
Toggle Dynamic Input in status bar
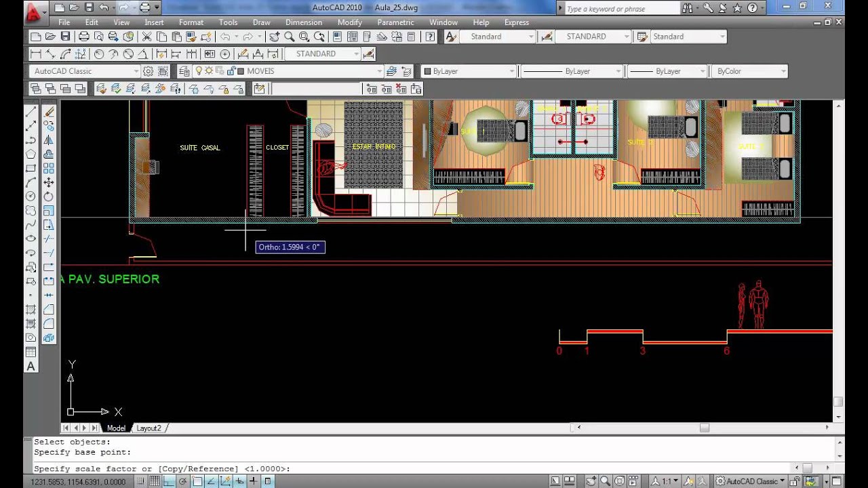239,481
